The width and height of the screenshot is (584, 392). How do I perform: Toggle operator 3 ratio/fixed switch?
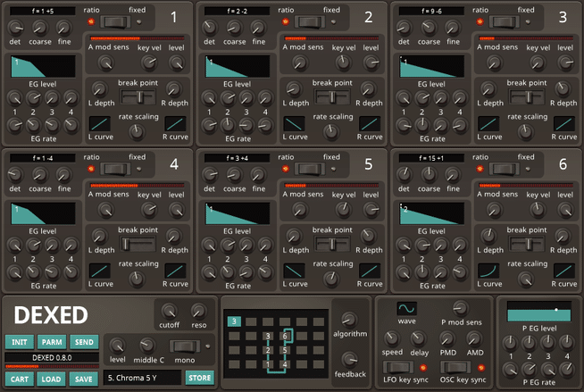pos(504,22)
